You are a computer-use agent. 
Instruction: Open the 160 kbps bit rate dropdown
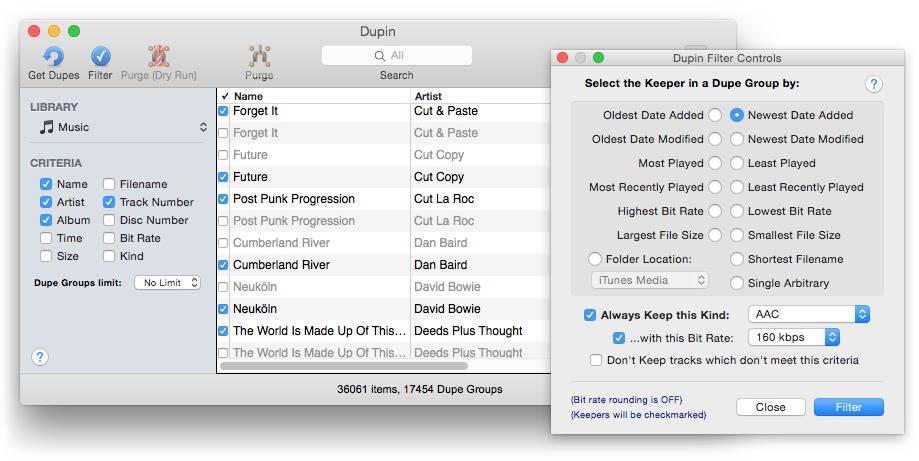coord(794,338)
